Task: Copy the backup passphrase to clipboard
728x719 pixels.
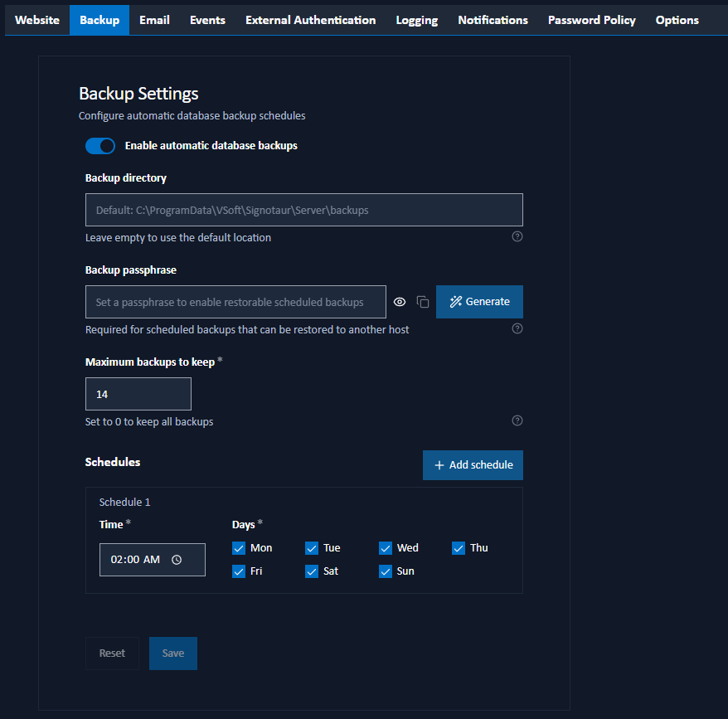Action: (x=423, y=302)
